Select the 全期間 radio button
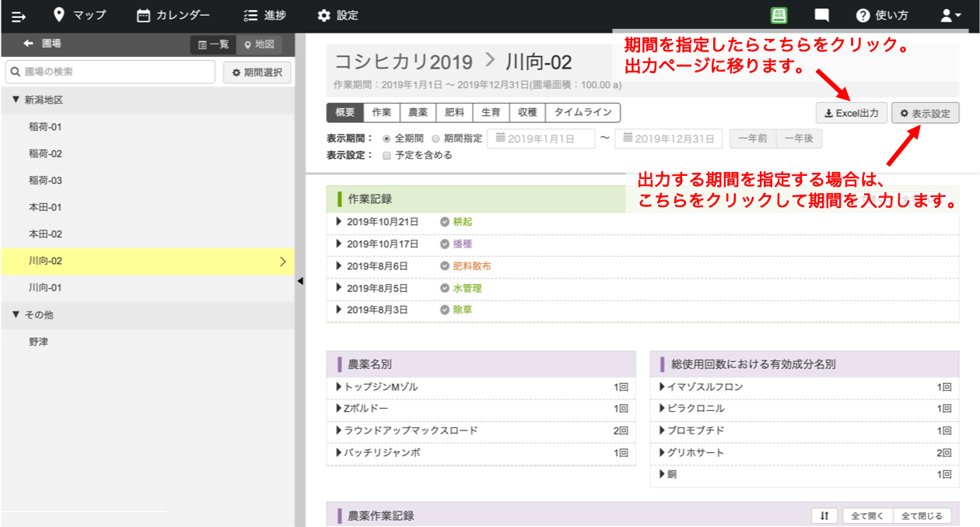Screen dimensions: 980x527 (387, 139)
